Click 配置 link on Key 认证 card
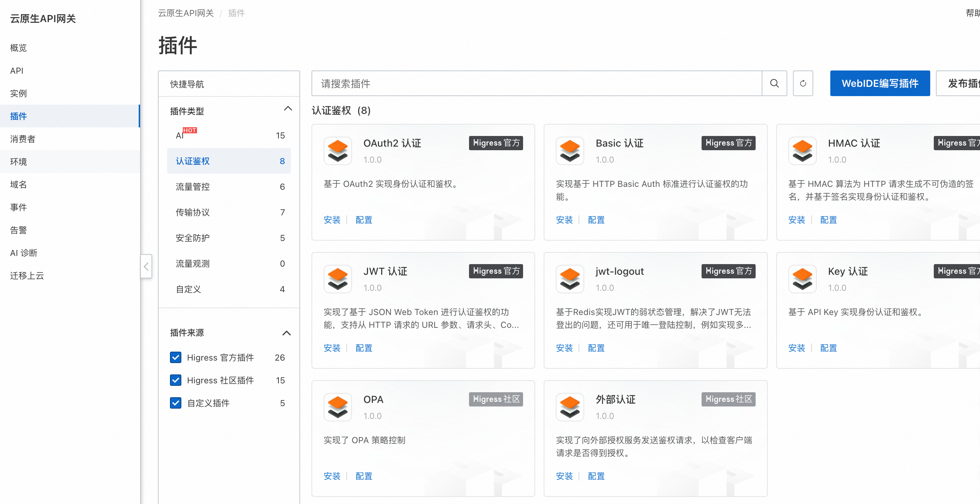Viewport: 980px width, 504px height. point(828,348)
